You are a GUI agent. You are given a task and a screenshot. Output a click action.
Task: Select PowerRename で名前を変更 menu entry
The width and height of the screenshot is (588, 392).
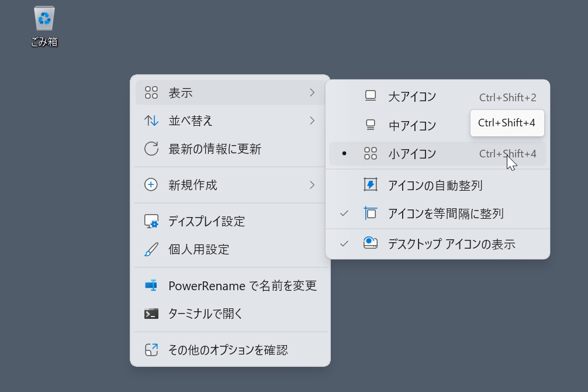242,286
